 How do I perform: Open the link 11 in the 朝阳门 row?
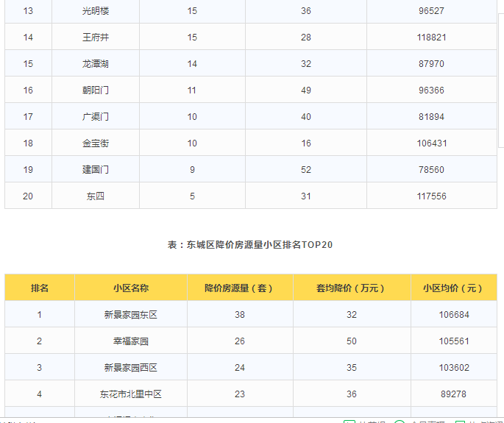pos(192,90)
